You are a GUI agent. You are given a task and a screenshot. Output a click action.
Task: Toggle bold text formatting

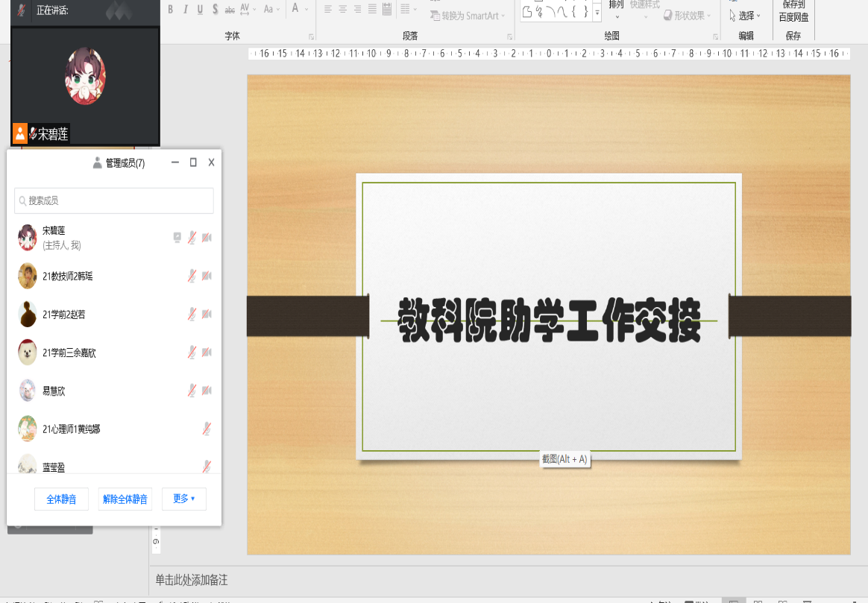coord(171,9)
